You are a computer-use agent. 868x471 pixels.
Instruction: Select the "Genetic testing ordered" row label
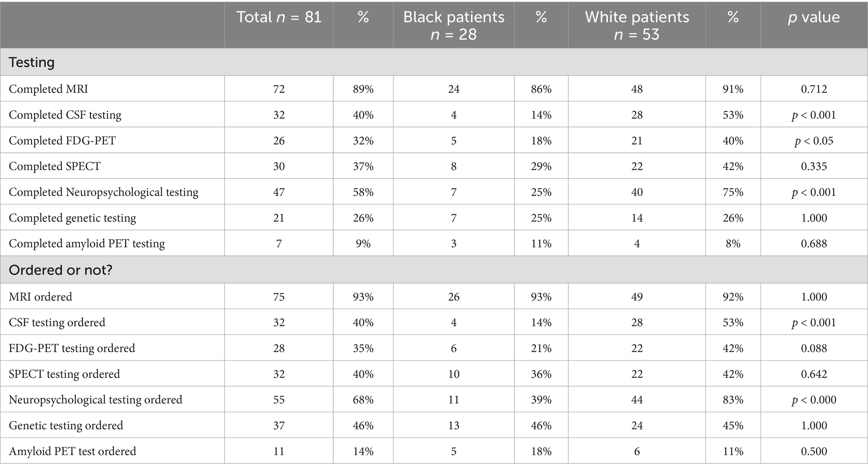[66, 425]
